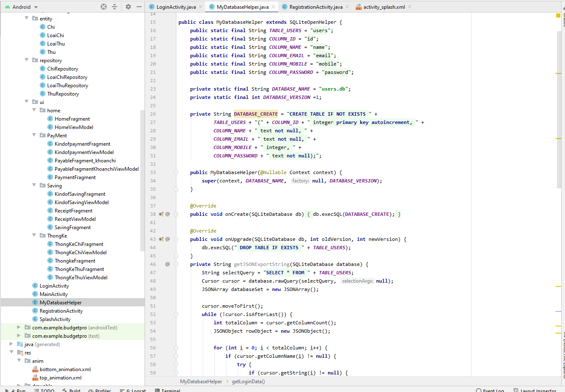Screen dimensions: 565x392
Task: Open PayableFragmentKhoanchiViewModel file
Action: [x=97, y=169]
